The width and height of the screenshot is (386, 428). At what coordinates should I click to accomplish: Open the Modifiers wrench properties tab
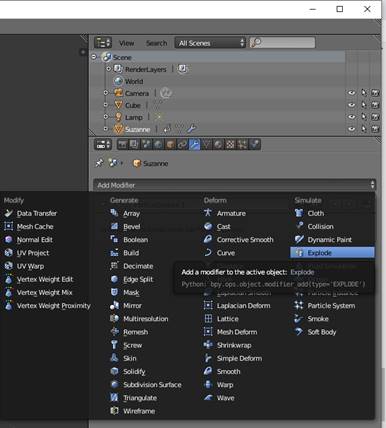[x=194, y=144]
